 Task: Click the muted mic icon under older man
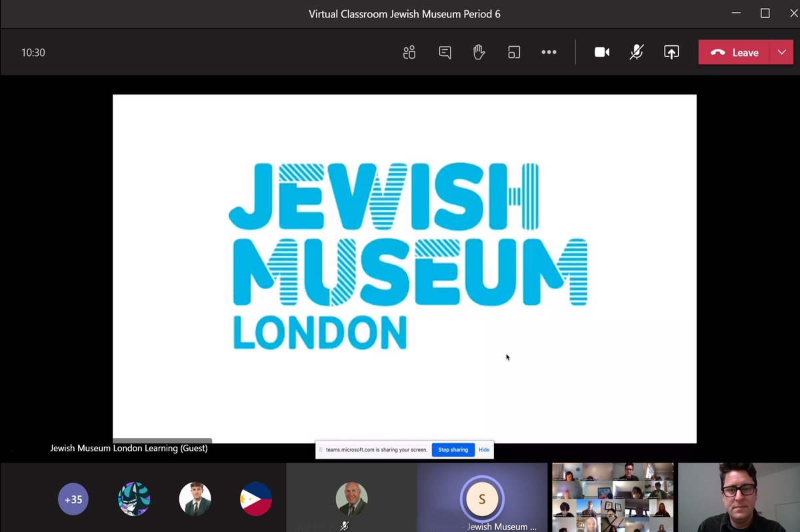coord(345,526)
